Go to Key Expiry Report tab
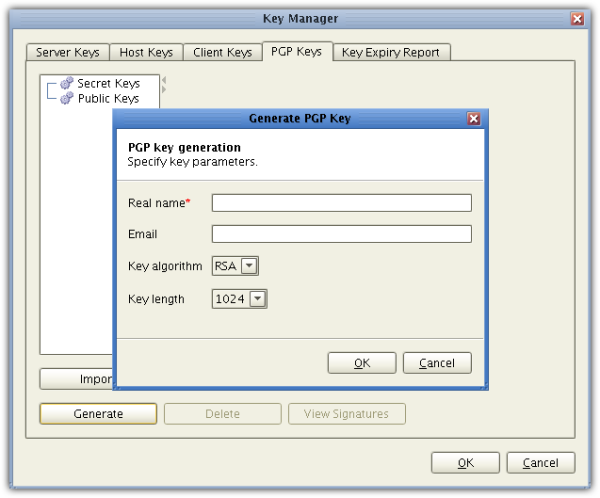 [391, 52]
